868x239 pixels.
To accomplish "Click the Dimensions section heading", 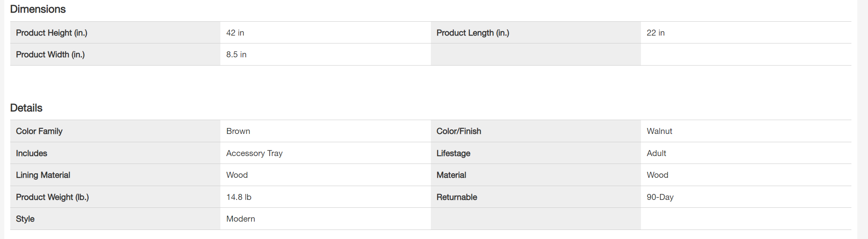I will 38,9.
